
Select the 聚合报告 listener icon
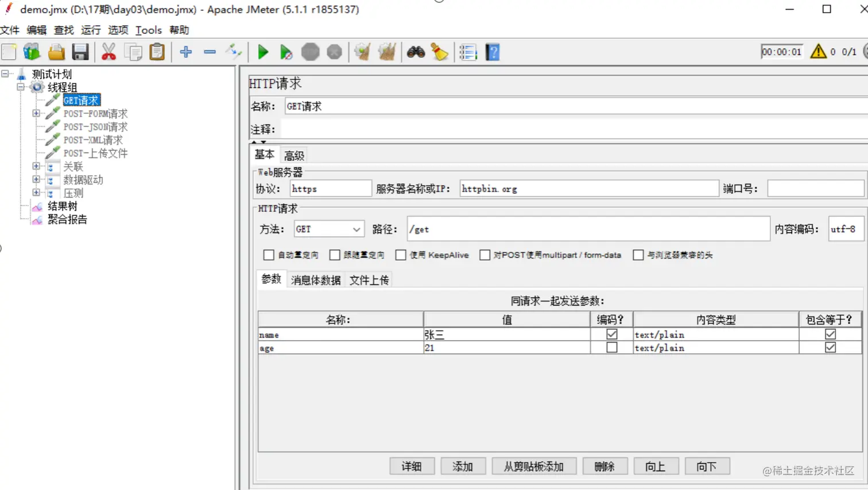tap(37, 219)
